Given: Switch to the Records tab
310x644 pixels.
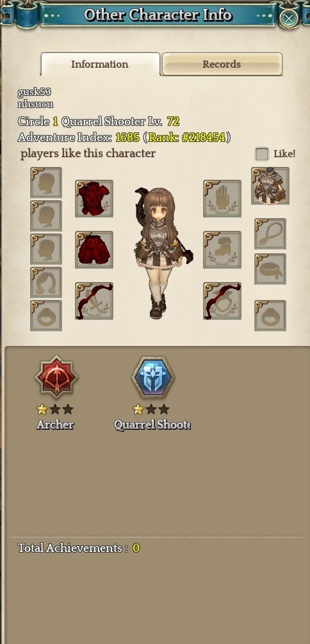Looking at the screenshot, I should pos(222,64).
